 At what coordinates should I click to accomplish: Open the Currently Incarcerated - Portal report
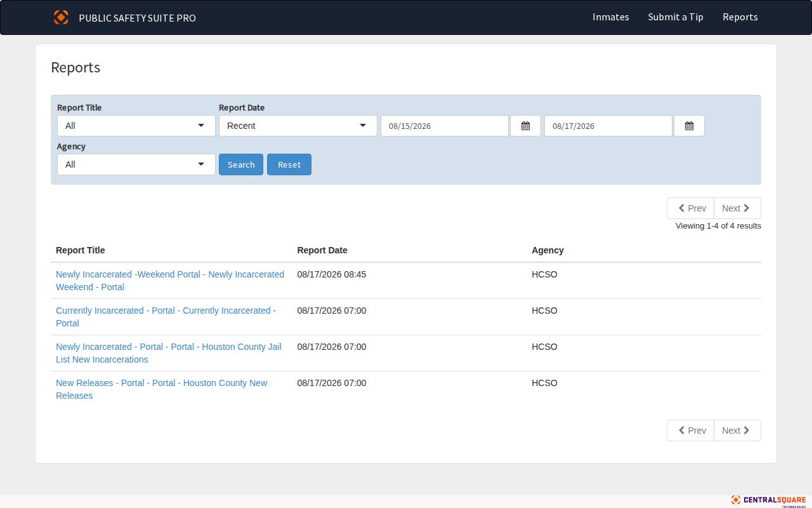[166, 317]
